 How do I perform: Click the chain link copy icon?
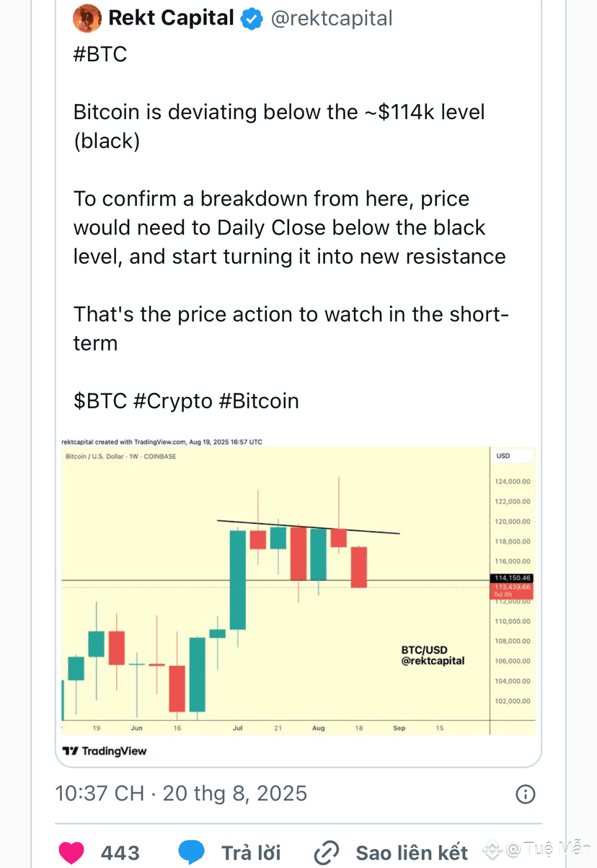pyautogui.click(x=328, y=853)
